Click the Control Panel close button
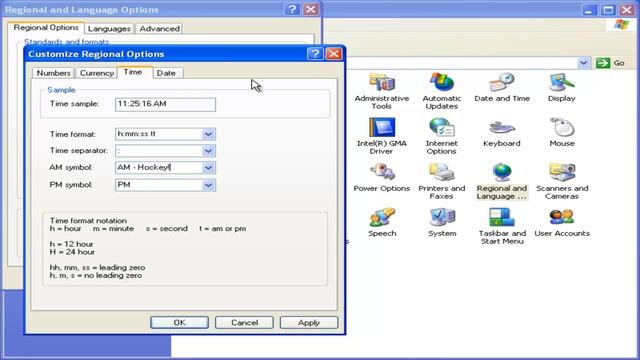The width and height of the screenshot is (640, 360). click(x=627, y=10)
